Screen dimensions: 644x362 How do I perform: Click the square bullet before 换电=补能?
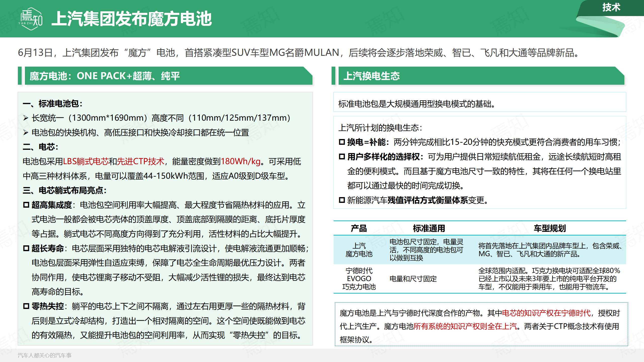(x=342, y=142)
